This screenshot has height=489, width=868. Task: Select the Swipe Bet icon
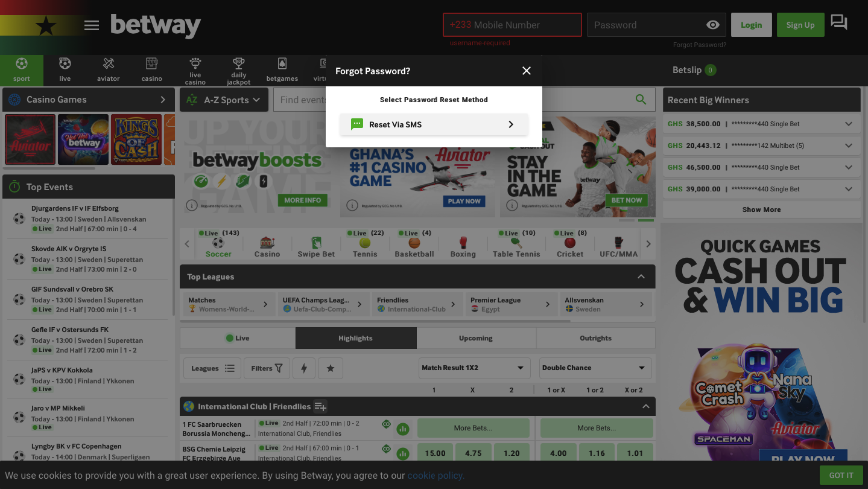point(316,244)
